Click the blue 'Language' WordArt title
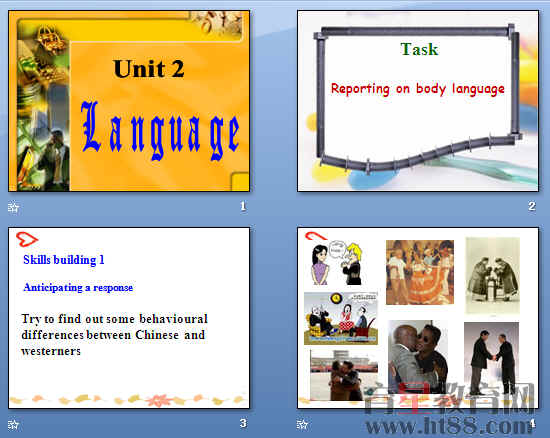This screenshot has height=438, width=550. [160, 131]
